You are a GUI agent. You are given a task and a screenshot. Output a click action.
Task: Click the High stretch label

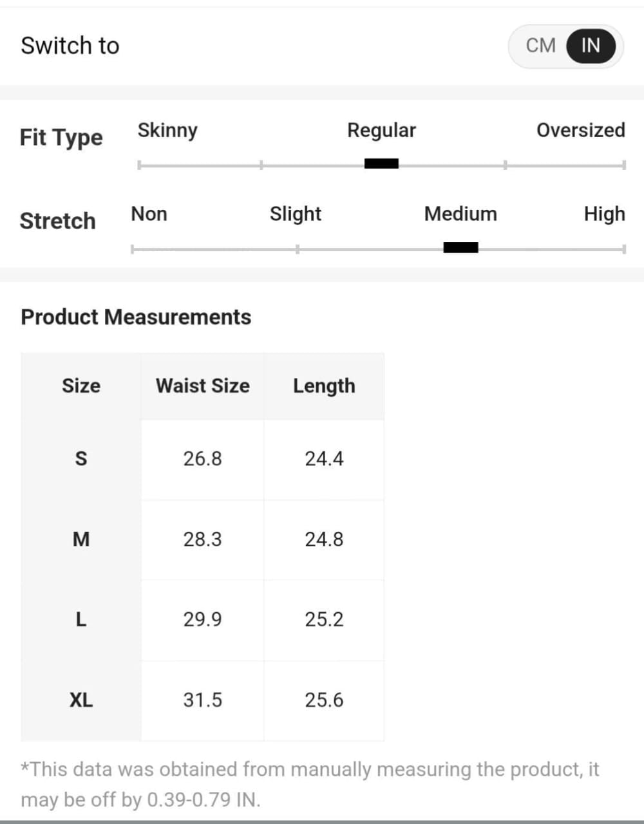click(604, 214)
